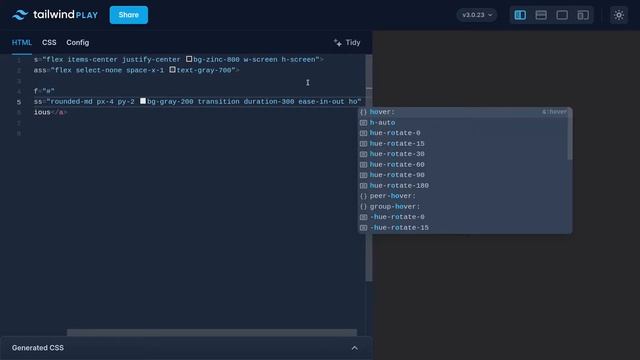Viewport: 640px width, 360px height.
Task: Toggle the responsive design mode icon
Action: pyautogui.click(x=583, y=15)
